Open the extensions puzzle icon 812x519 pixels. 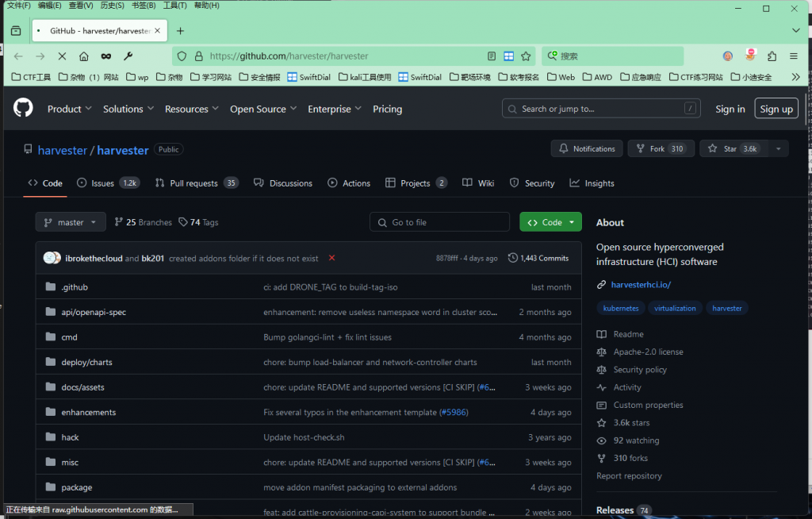pos(772,56)
